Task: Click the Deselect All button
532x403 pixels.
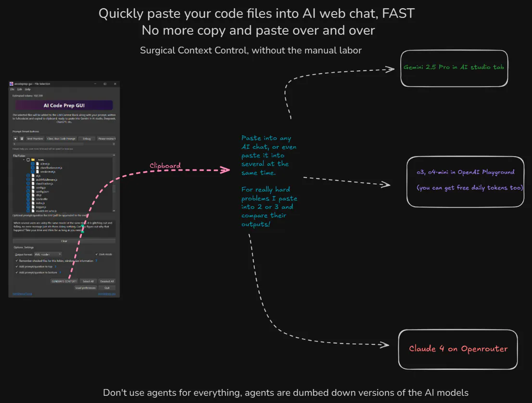Action: click(x=107, y=281)
